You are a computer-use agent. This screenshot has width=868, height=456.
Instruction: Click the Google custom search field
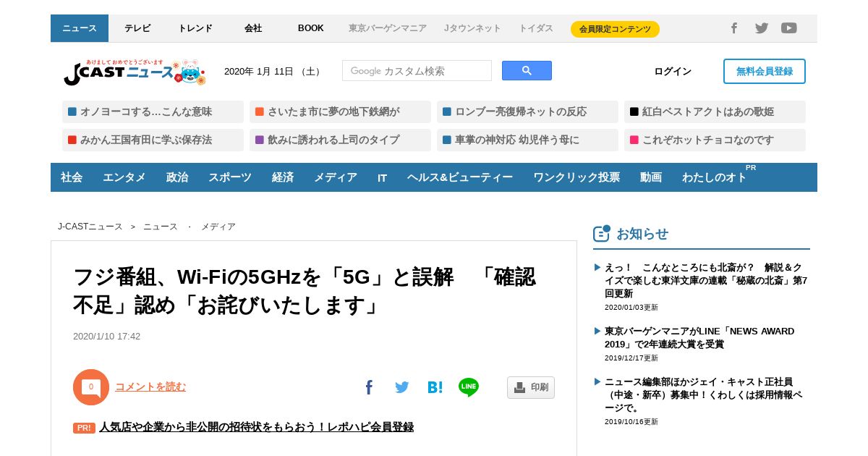click(x=417, y=71)
